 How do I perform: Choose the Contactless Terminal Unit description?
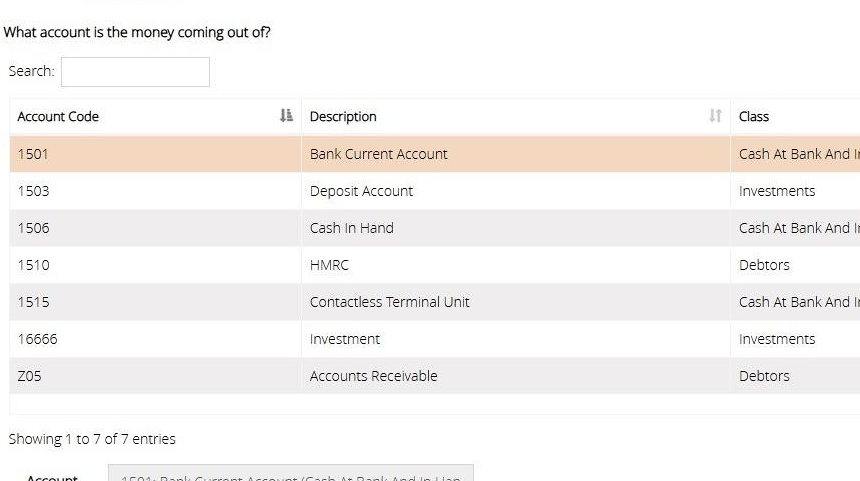point(389,302)
